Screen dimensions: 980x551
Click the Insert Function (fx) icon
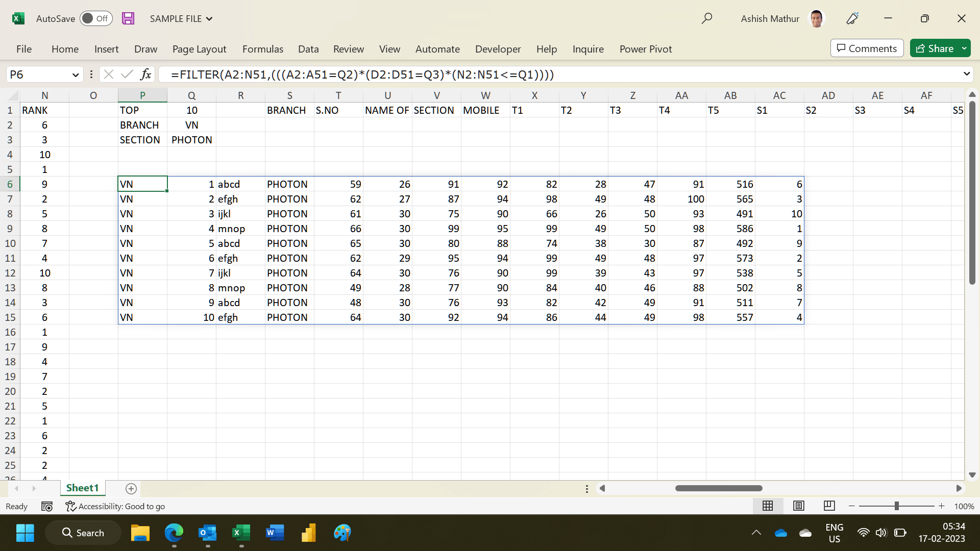coord(146,74)
